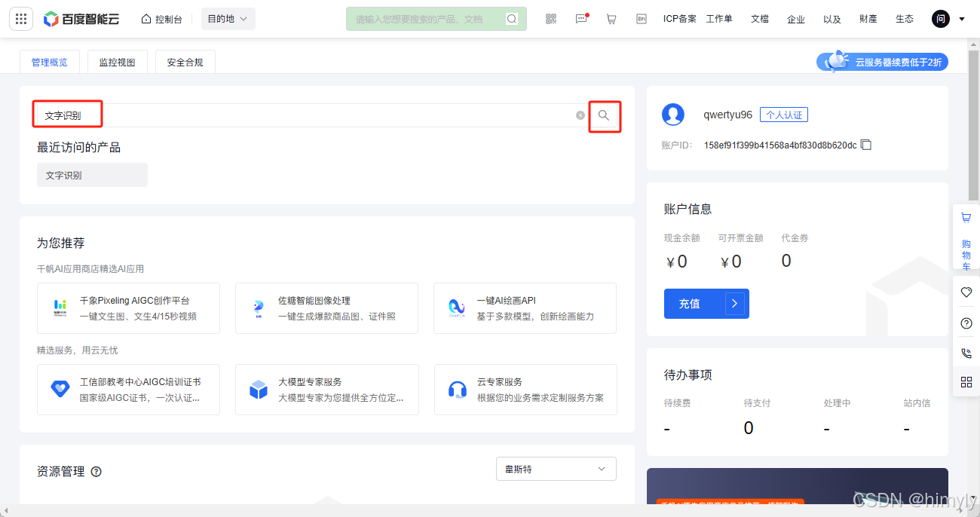Go to 控制台 home icon link

[161, 19]
